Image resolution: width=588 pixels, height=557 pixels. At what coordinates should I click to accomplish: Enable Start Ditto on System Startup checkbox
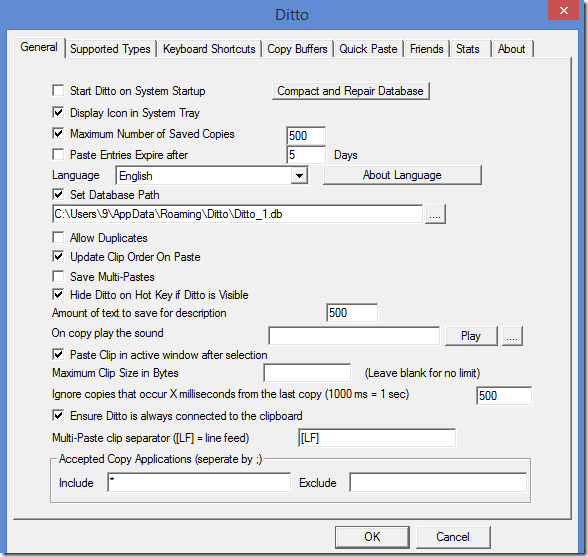[58, 91]
